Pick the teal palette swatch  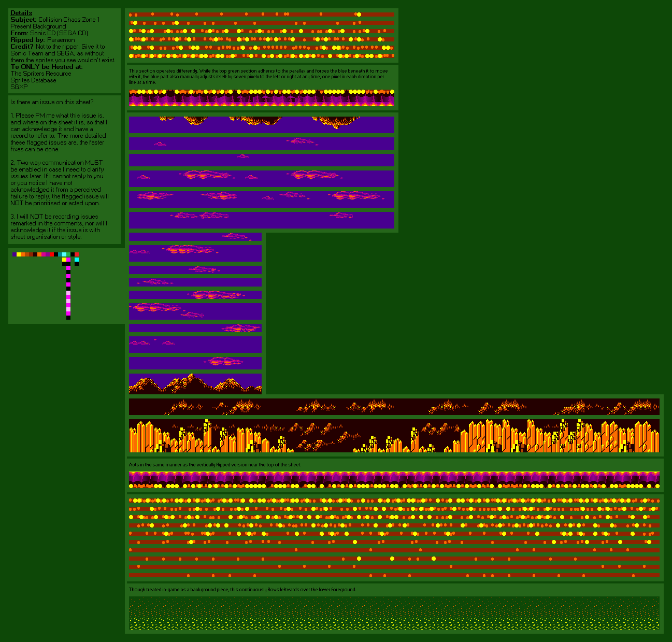tap(60, 254)
